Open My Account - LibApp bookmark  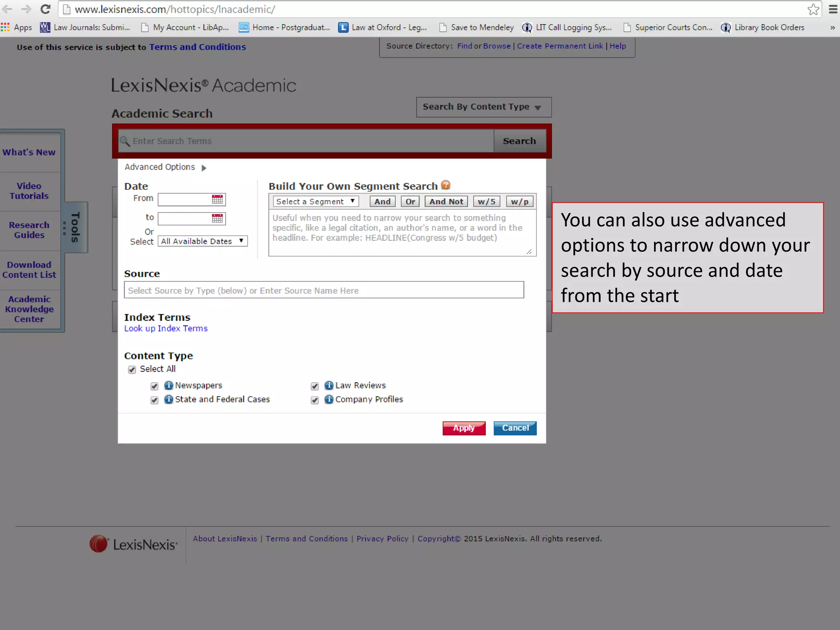pyautogui.click(x=185, y=27)
